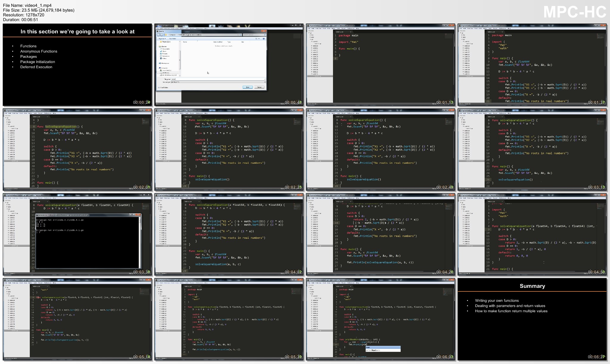Click the intro slide title "In this section we're going…"
The image size is (610, 364).
pyautogui.click(x=77, y=32)
